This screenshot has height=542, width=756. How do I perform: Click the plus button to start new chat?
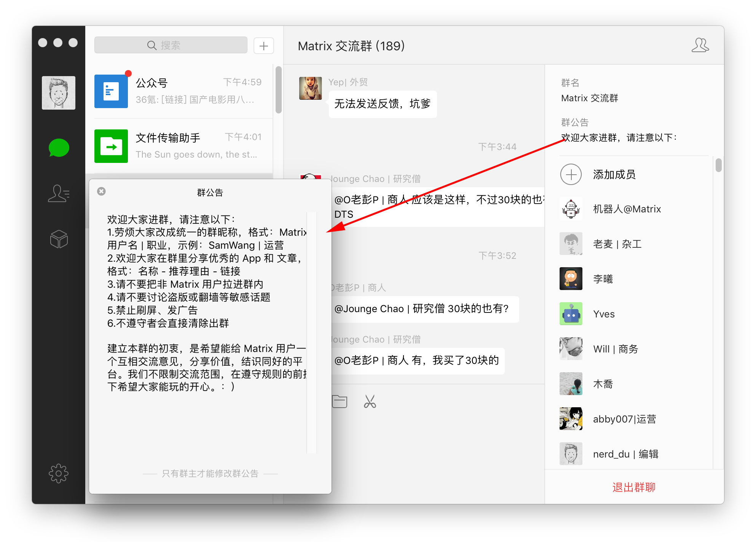coord(264,46)
